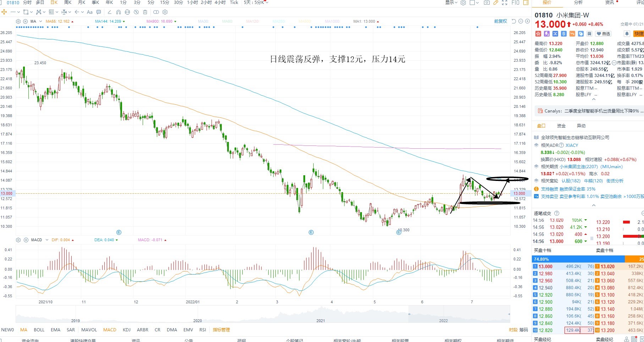The image size is (644, 342).
Task: Open the 显示 display dropdown
Action: pyautogui.click(x=451, y=2)
